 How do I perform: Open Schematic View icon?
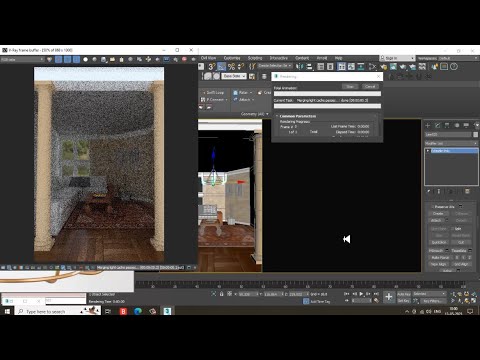[361, 67]
